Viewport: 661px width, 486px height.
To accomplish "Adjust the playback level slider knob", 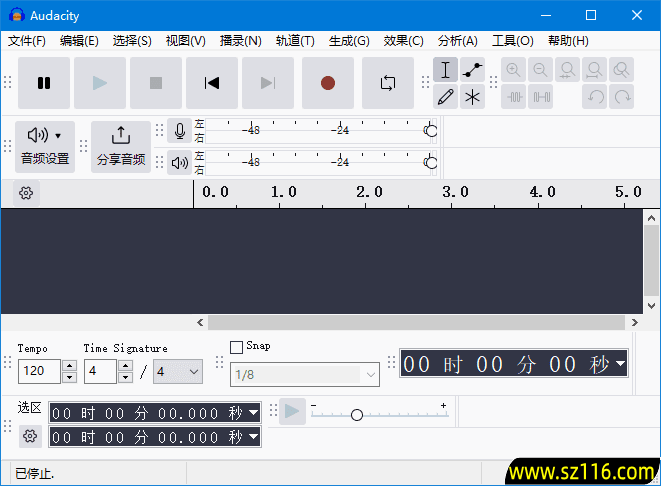I will pos(431,163).
